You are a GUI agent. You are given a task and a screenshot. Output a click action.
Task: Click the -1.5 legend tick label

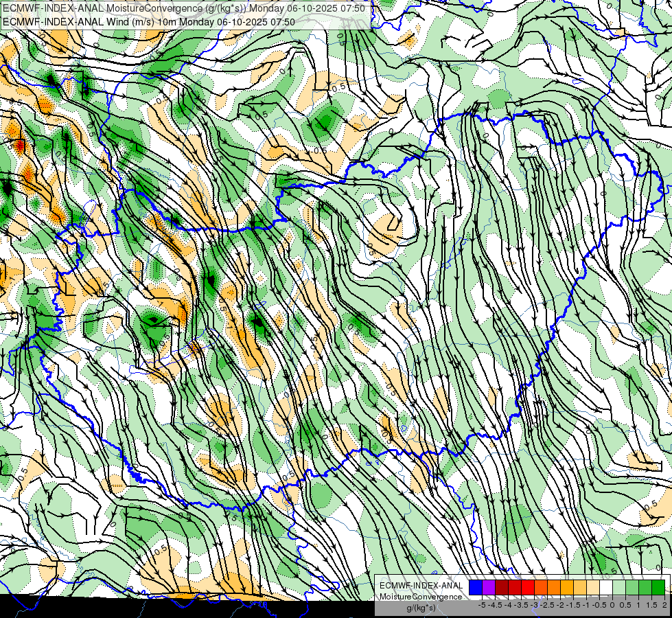pyautogui.click(x=573, y=605)
